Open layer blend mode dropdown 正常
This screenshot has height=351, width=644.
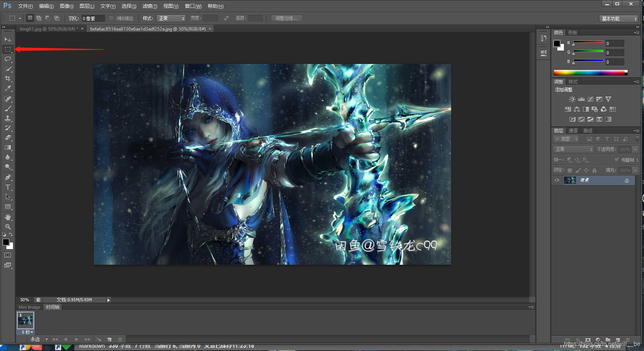pos(573,149)
